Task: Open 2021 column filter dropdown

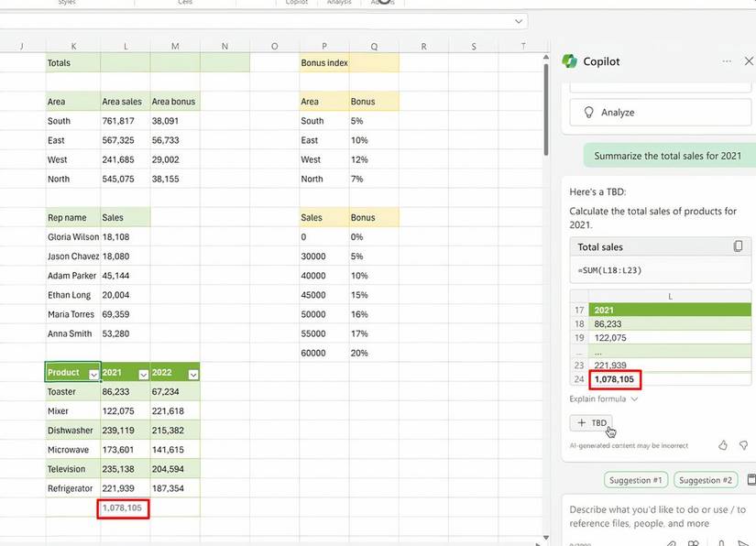Action: tap(143, 374)
